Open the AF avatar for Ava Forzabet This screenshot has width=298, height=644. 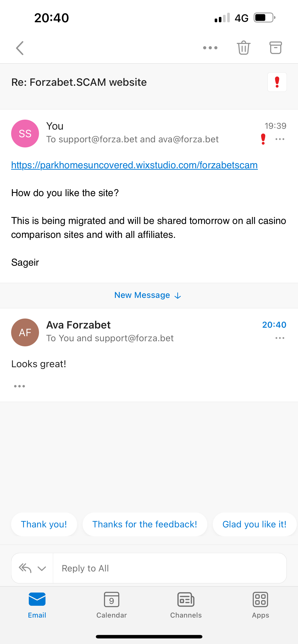tap(25, 332)
